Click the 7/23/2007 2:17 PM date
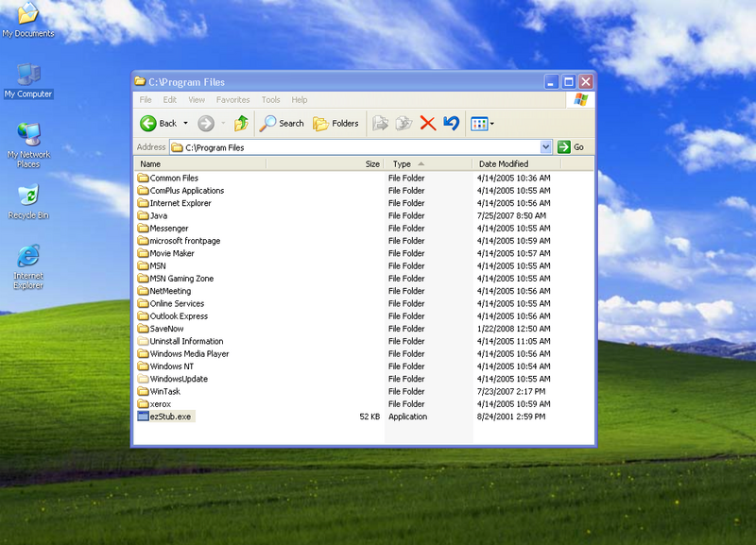The height and width of the screenshot is (545, 756). coord(511,391)
